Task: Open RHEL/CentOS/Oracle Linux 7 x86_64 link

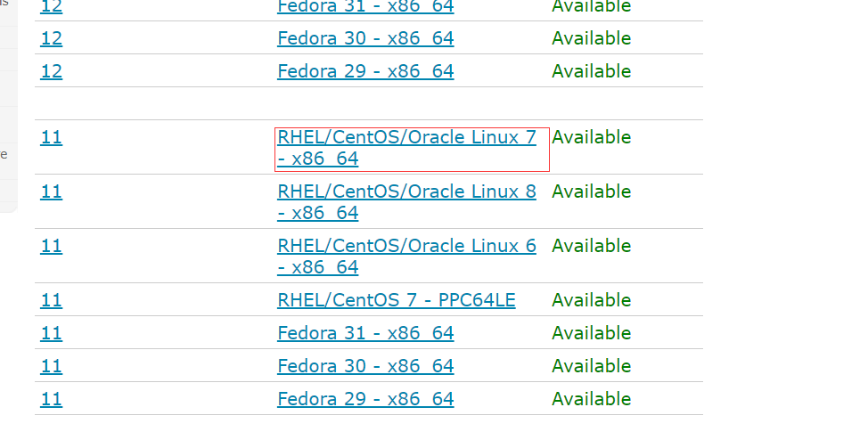Action: coord(407,148)
